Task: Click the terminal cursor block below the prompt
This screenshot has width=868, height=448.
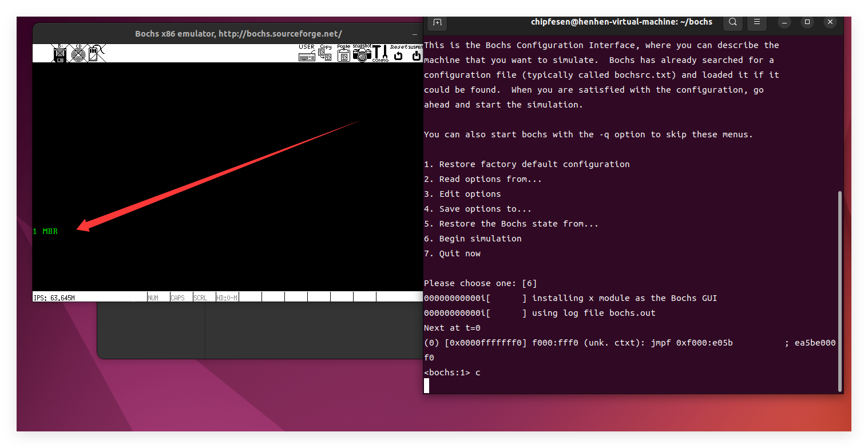Action: pos(426,386)
